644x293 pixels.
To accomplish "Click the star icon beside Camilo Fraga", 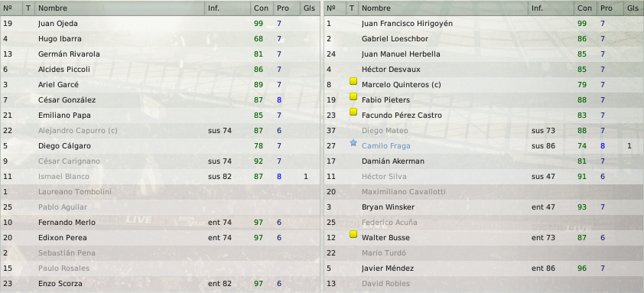I will (x=353, y=142).
